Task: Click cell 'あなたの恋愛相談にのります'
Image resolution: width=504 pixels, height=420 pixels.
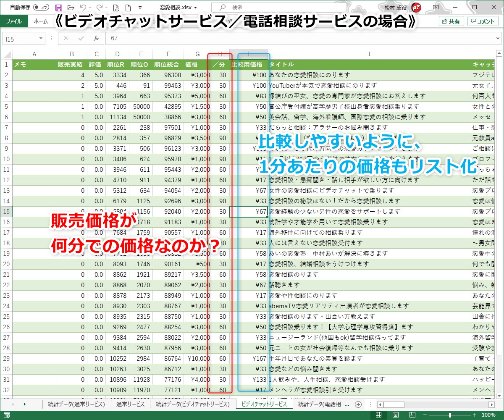Action: tap(369, 75)
